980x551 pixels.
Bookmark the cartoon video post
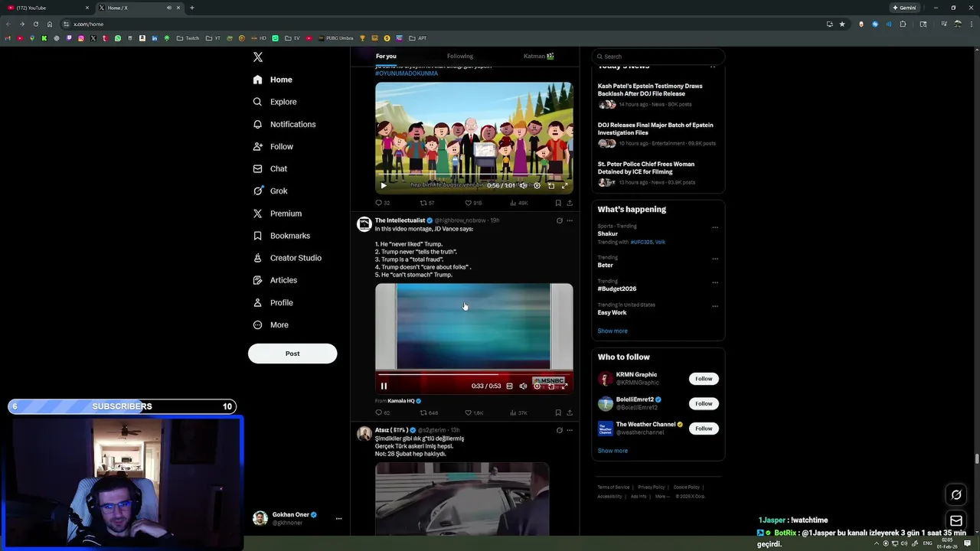(558, 203)
